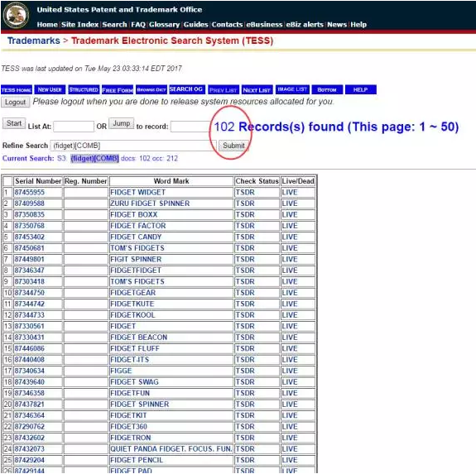This screenshot has height=474, width=476.
Task: Click the blue HELP toolbar button
Action: (361, 90)
